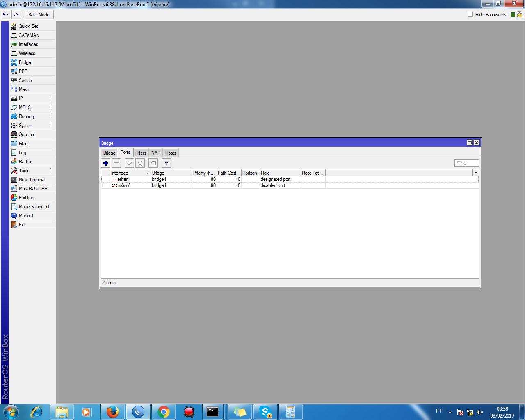Switch to the Filters tab
The width and height of the screenshot is (525, 420).
pyautogui.click(x=141, y=153)
